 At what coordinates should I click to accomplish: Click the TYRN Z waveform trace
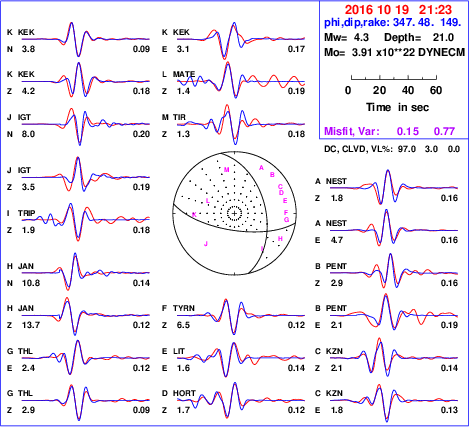coord(241,315)
